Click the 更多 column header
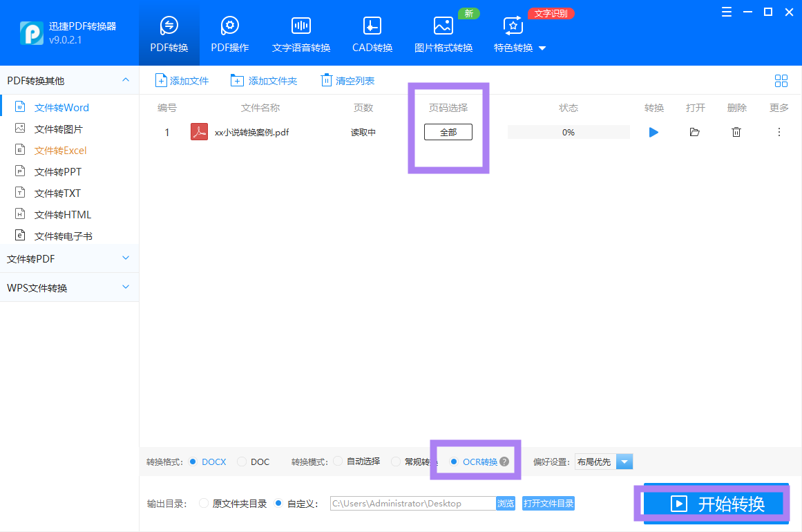Image resolution: width=802 pixels, height=532 pixels. pos(779,108)
